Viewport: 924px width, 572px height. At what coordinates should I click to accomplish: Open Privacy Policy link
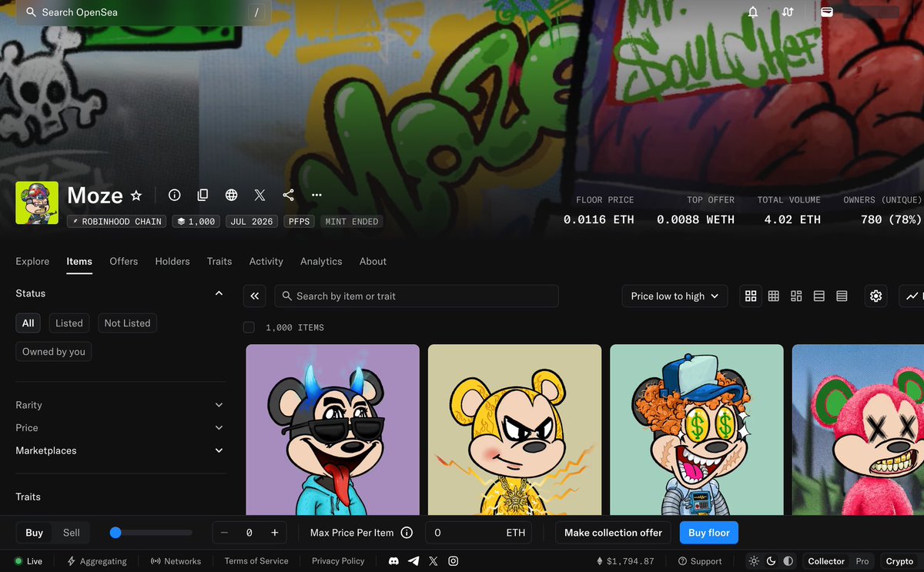(x=338, y=561)
